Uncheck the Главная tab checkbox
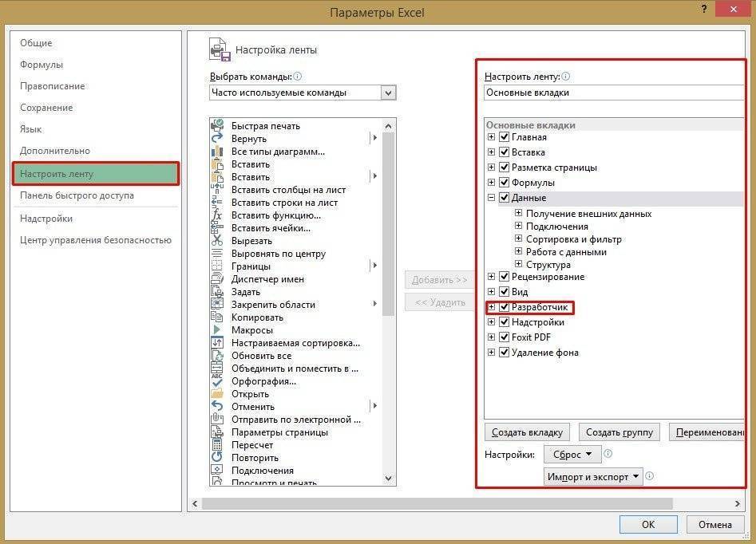The height and width of the screenshot is (544, 756). coord(505,137)
